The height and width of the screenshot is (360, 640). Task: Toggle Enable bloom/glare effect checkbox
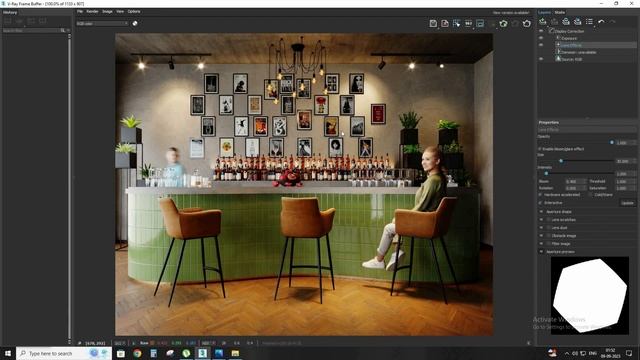(x=540, y=149)
